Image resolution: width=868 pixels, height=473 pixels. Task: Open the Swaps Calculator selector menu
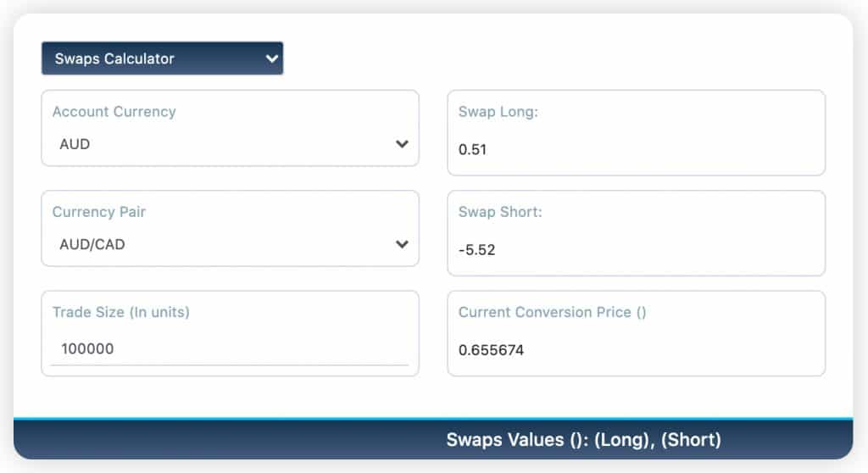tap(162, 58)
